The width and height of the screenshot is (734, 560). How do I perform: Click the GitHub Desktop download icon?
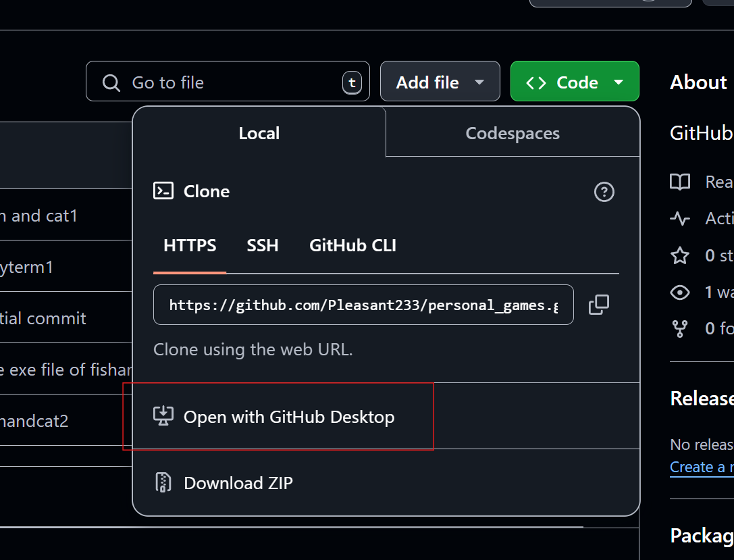click(163, 416)
